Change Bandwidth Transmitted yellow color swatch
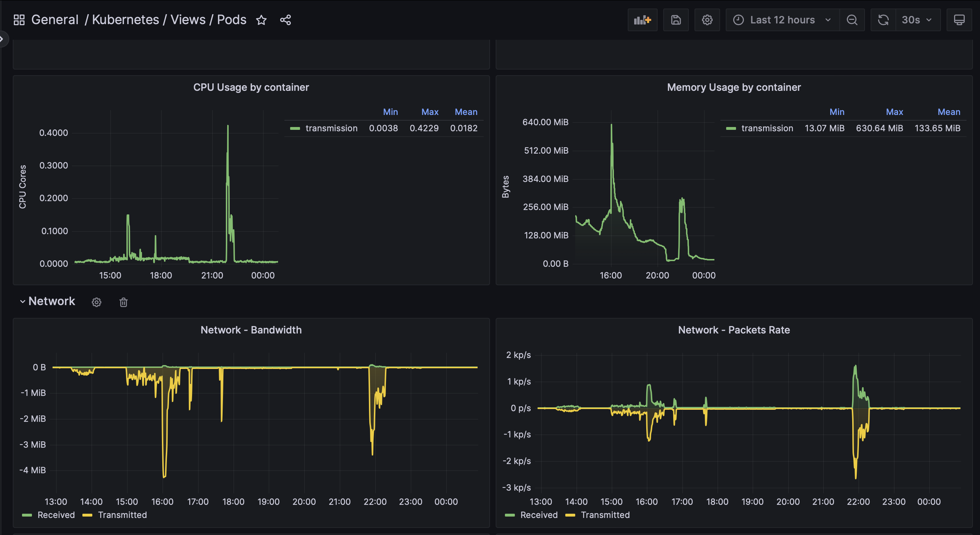 coord(87,515)
